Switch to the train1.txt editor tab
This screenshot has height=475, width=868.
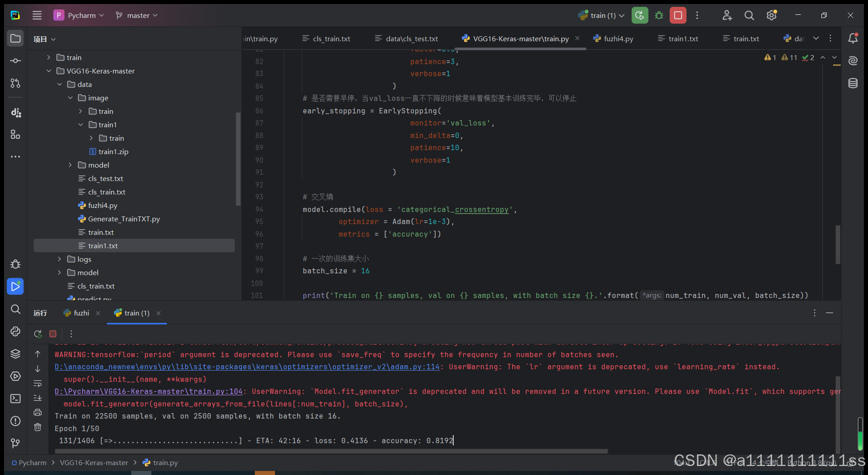click(x=678, y=39)
